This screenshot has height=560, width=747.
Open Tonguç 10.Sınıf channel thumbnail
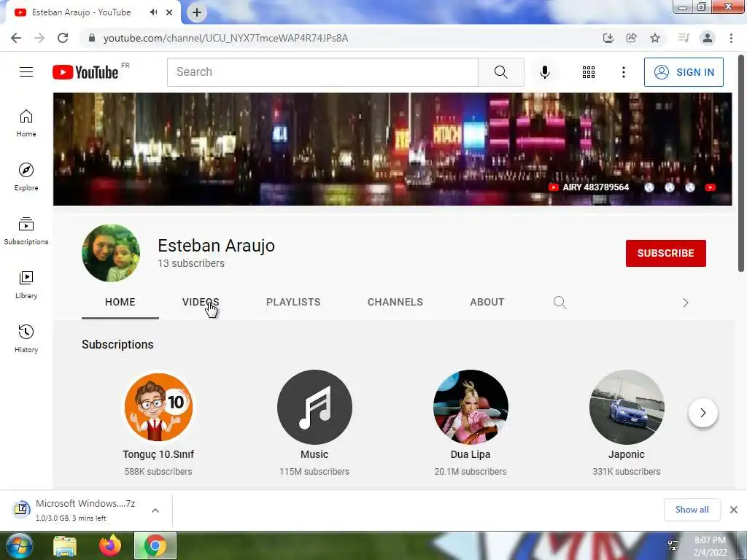pos(158,407)
